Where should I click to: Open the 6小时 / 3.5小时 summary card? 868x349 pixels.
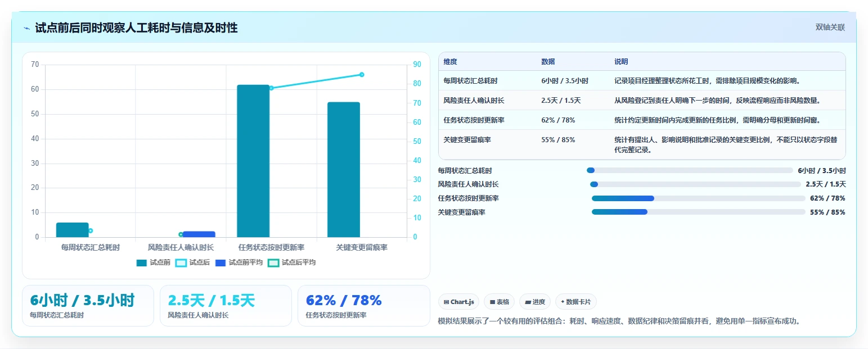(88, 306)
